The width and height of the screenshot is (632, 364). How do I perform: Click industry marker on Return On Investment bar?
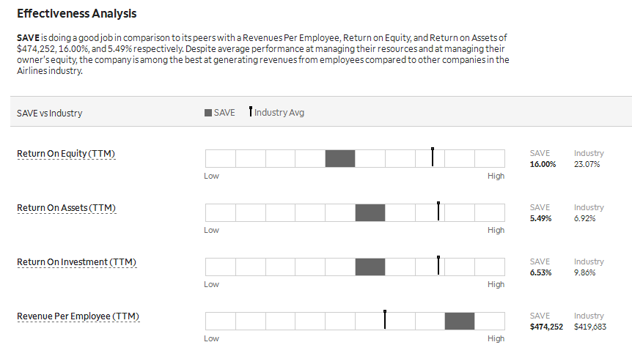click(438, 265)
